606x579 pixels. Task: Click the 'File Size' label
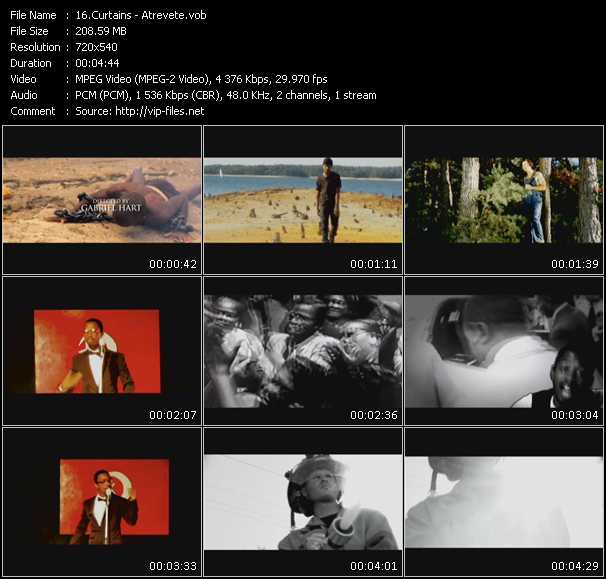[29, 31]
